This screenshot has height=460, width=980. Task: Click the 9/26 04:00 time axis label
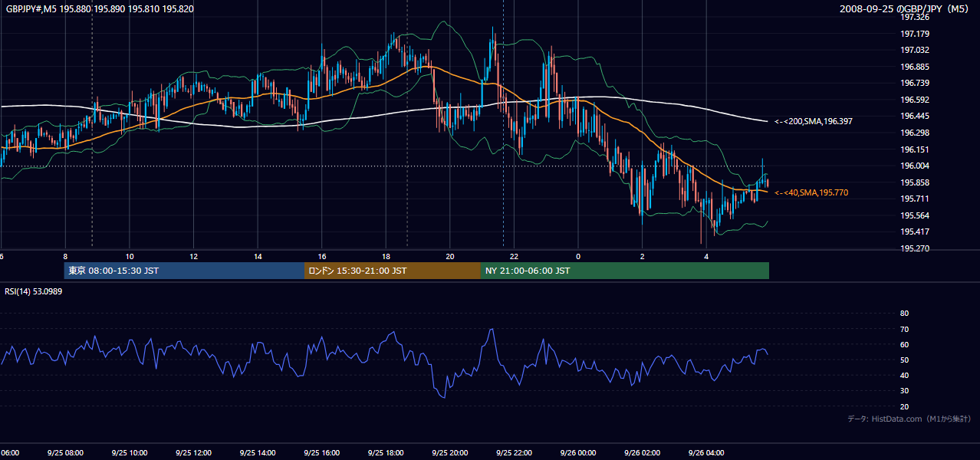[x=705, y=452]
